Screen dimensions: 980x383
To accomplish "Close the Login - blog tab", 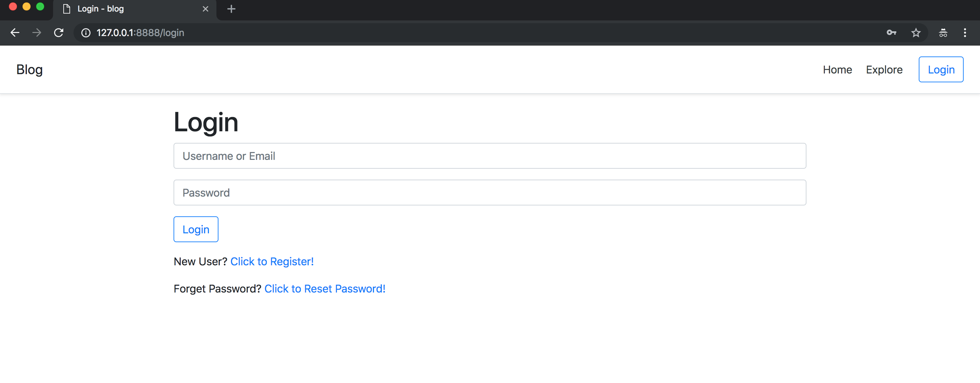I will (206, 9).
